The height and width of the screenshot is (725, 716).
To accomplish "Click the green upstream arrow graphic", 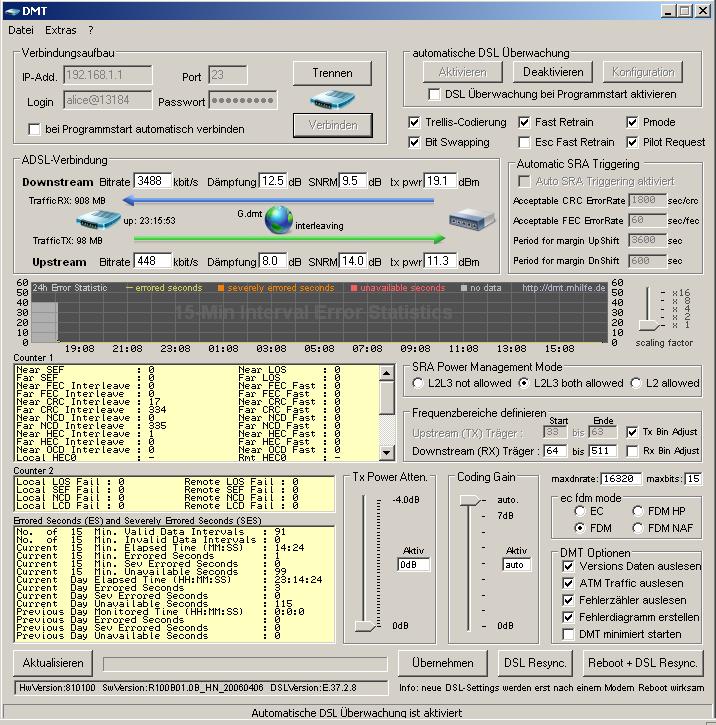I will (x=290, y=239).
